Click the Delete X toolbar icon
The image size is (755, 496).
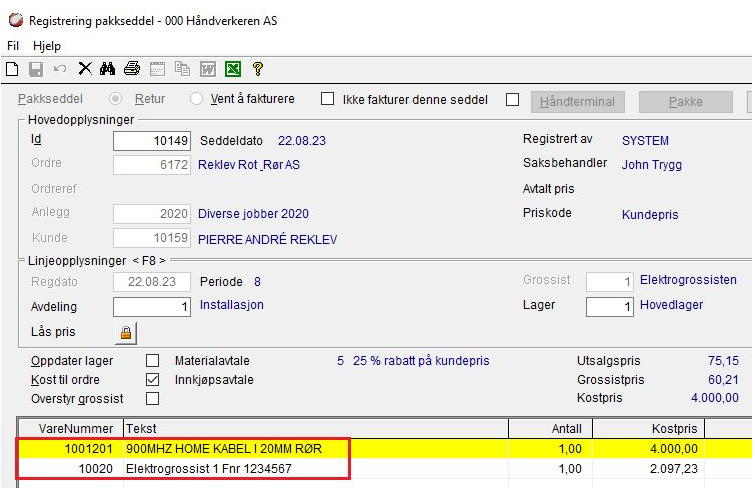[85, 69]
